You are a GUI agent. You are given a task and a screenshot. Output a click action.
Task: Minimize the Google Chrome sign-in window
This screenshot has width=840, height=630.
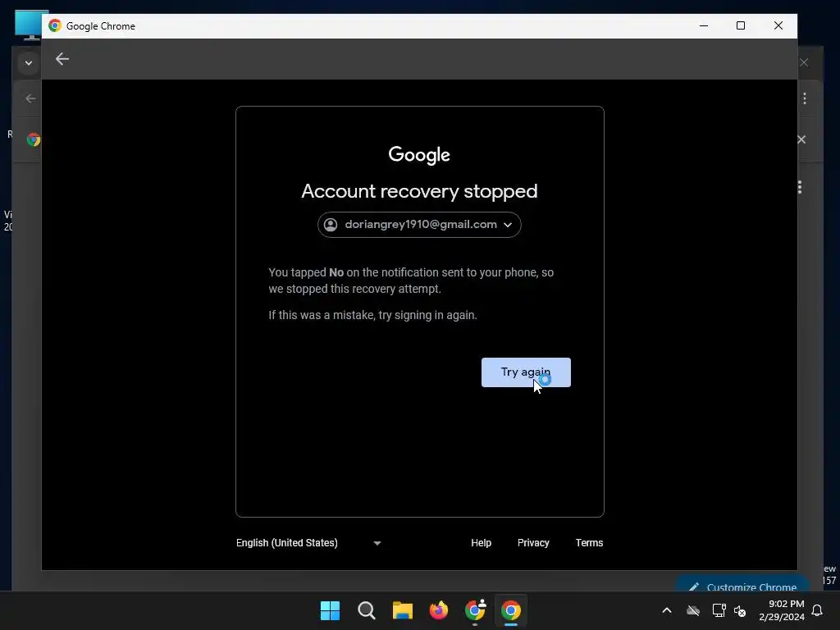click(704, 25)
